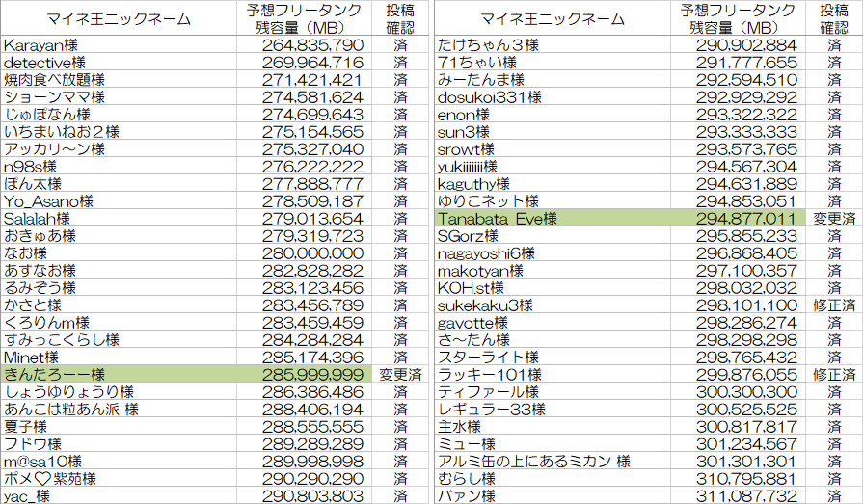This screenshot has height=504, width=863.
Task: Click the name 'フドウ様'
Action: coord(33,444)
